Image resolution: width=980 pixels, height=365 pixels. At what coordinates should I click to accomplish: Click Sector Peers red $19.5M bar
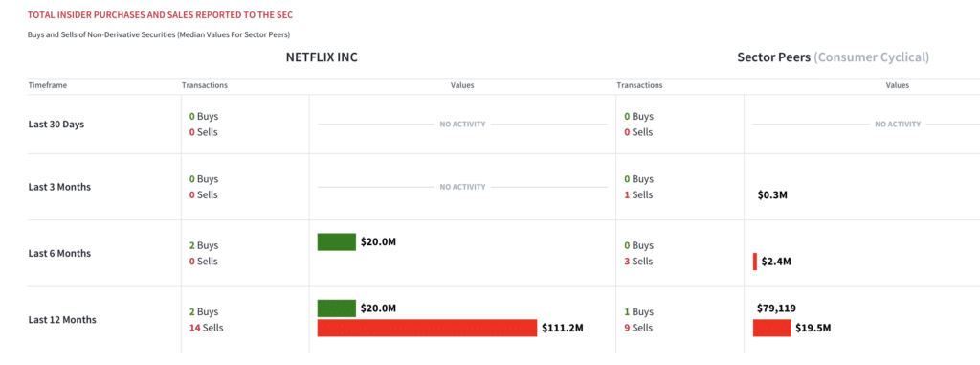click(x=772, y=328)
